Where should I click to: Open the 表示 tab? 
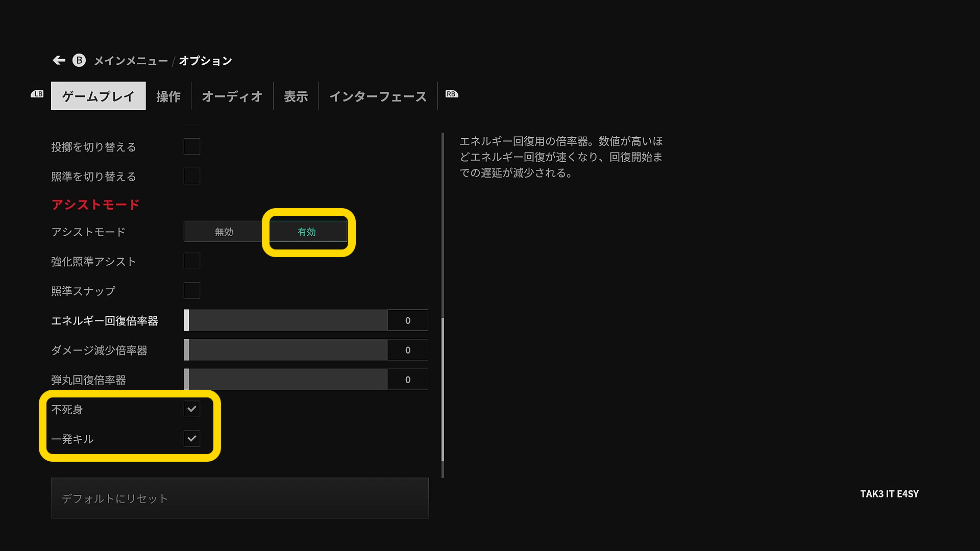pos(296,96)
